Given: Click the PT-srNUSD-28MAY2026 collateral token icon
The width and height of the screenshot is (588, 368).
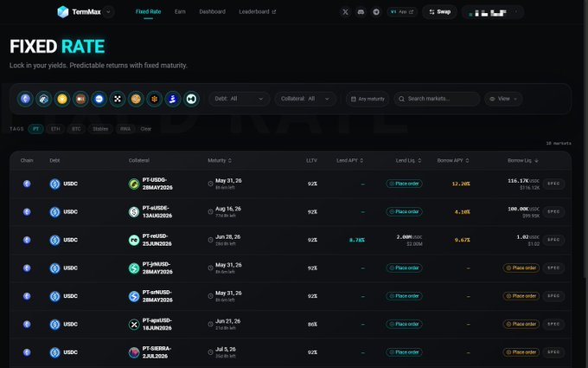Looking at the screenshot, I should (x=134, y=297).
